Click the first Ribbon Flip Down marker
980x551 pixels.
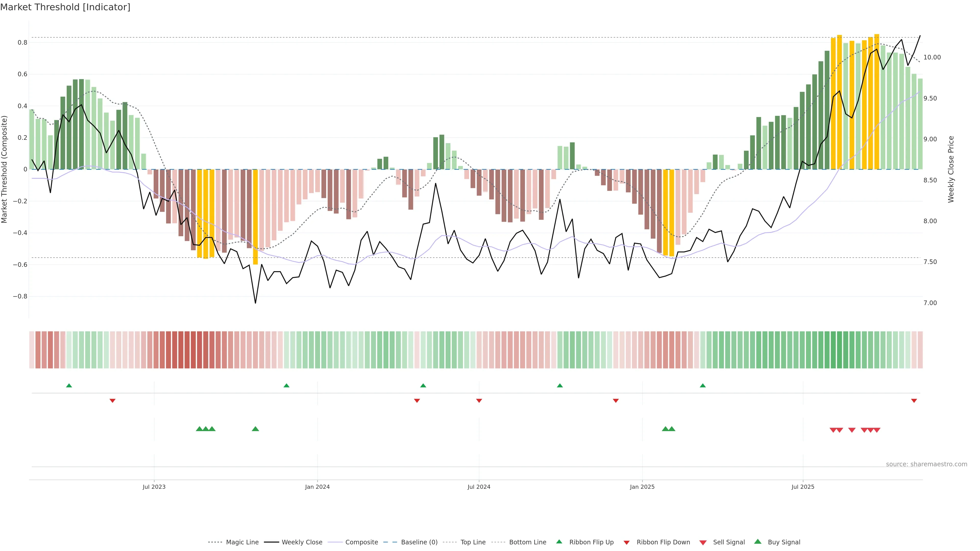click(112, 401)
